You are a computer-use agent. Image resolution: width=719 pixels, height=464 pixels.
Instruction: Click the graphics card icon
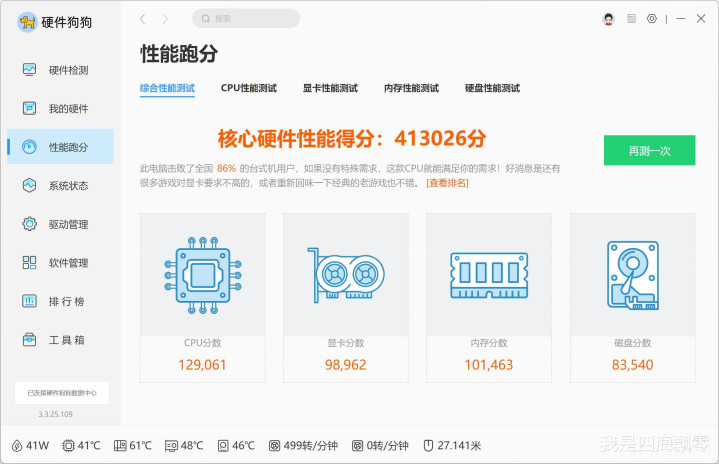346,275
